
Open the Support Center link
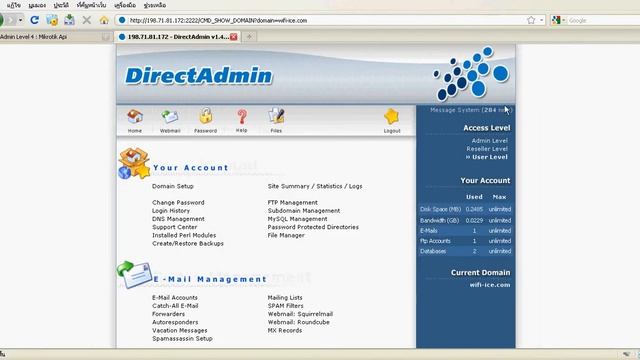pos(174,227)
